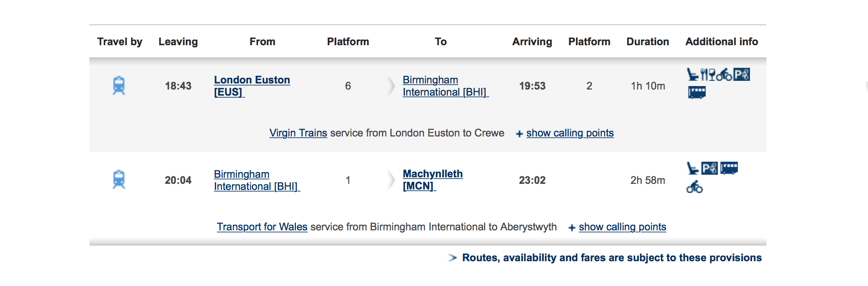
Task: Click the bus icon on the Transport for Wales leg
Action: [729, 168]
